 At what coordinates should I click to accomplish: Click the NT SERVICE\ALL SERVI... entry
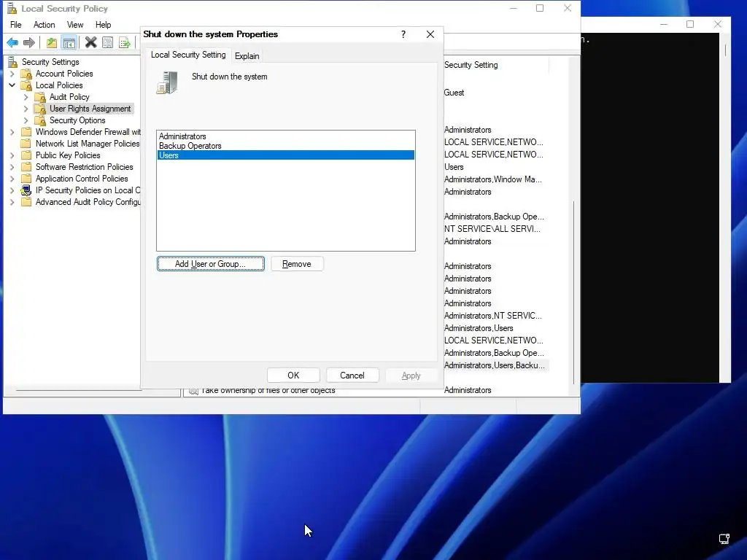tap(492, 229)
